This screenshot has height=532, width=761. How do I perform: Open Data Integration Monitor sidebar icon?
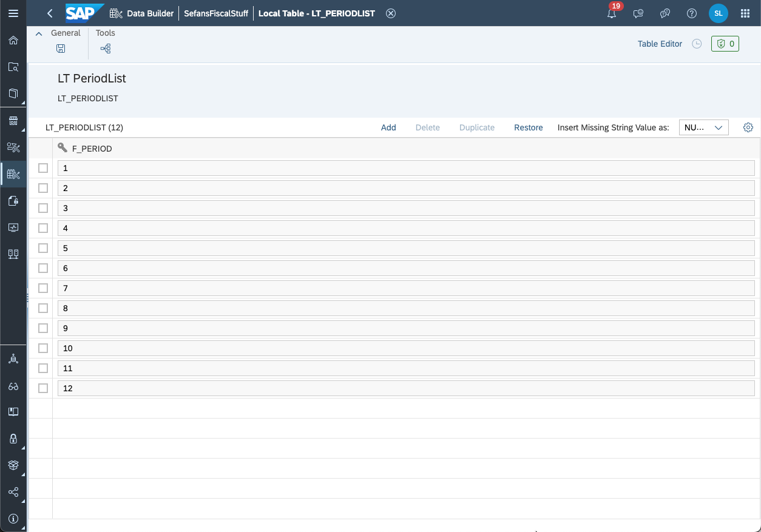pyautogui.click(x=13, y=227)
